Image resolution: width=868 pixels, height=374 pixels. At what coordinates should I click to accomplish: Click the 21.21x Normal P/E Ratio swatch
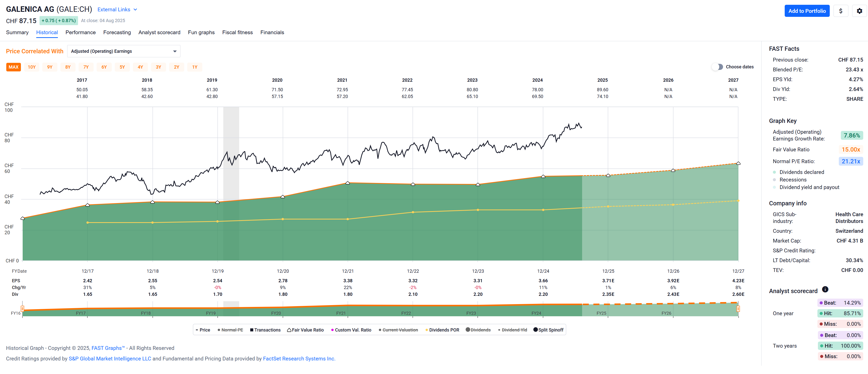(x=850, y=161)
